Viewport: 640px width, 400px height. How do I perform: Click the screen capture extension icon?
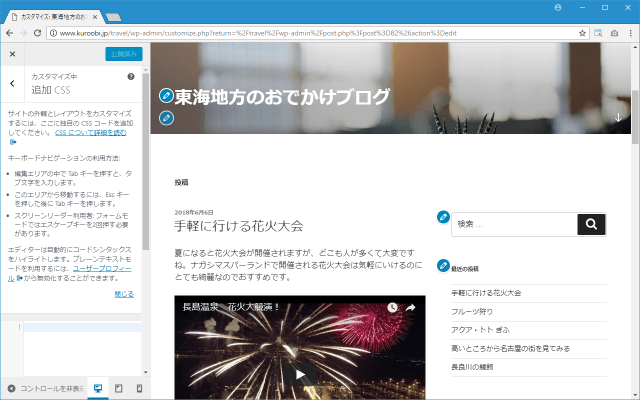598,33
